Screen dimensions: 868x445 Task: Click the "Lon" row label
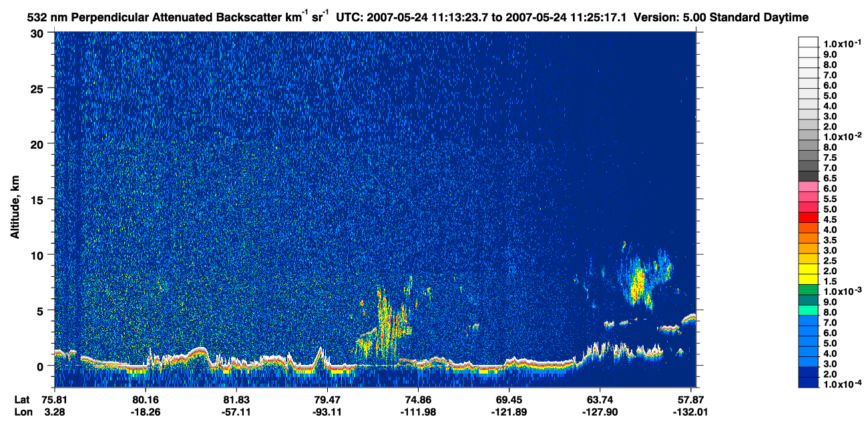(23, 412)
